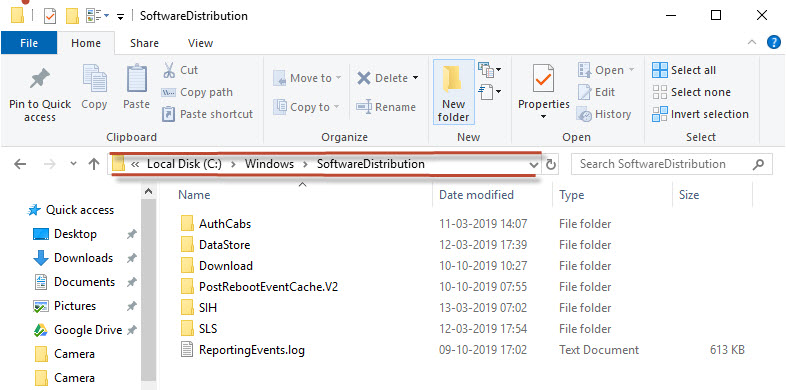Go up to the parent folder
786x390 pixels.
[94, 164]
